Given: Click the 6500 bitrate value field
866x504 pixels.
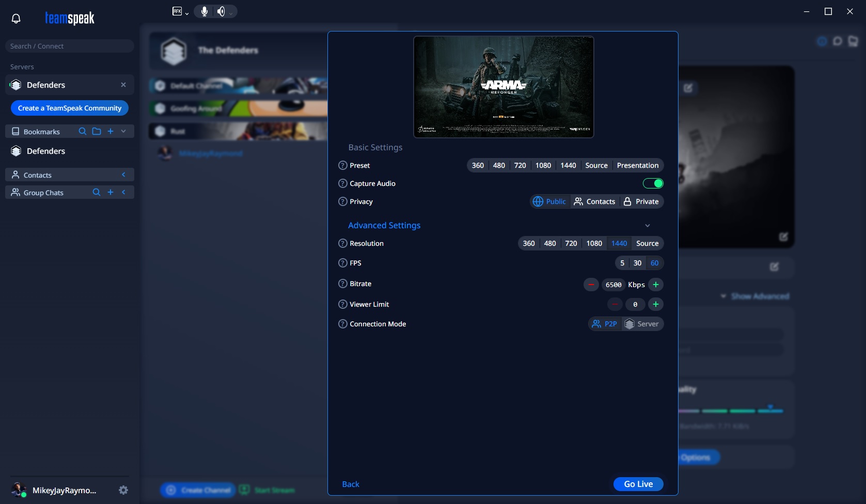Looking at the screenshot, I should (x=613, y=285).
